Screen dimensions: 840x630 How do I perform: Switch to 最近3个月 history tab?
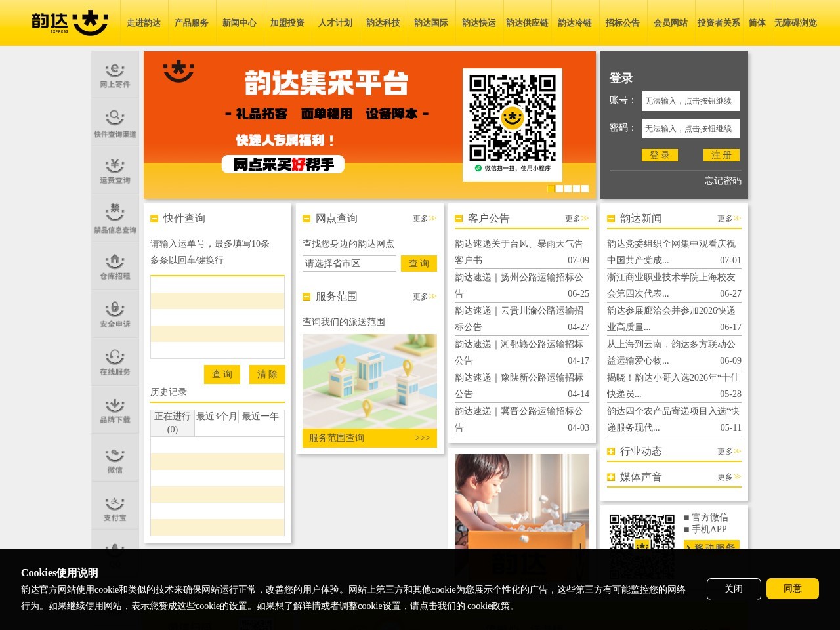pyautogui.click(x=217, y=417)
